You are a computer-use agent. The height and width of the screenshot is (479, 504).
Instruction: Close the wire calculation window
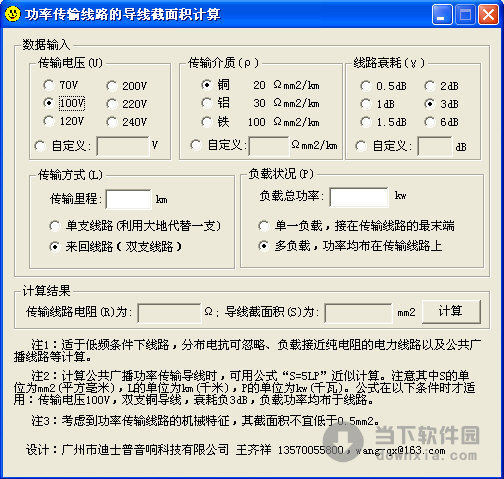click(x=488, y=15)
